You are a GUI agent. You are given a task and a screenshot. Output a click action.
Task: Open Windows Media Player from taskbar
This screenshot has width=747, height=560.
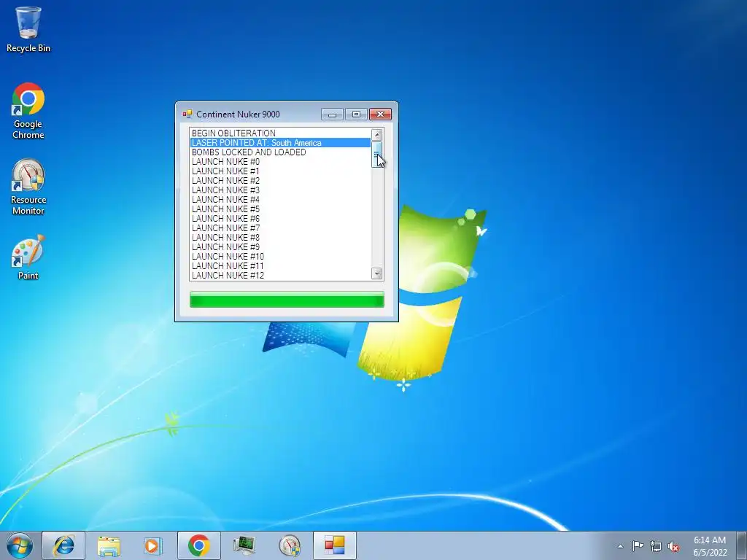tap(153, 545)
